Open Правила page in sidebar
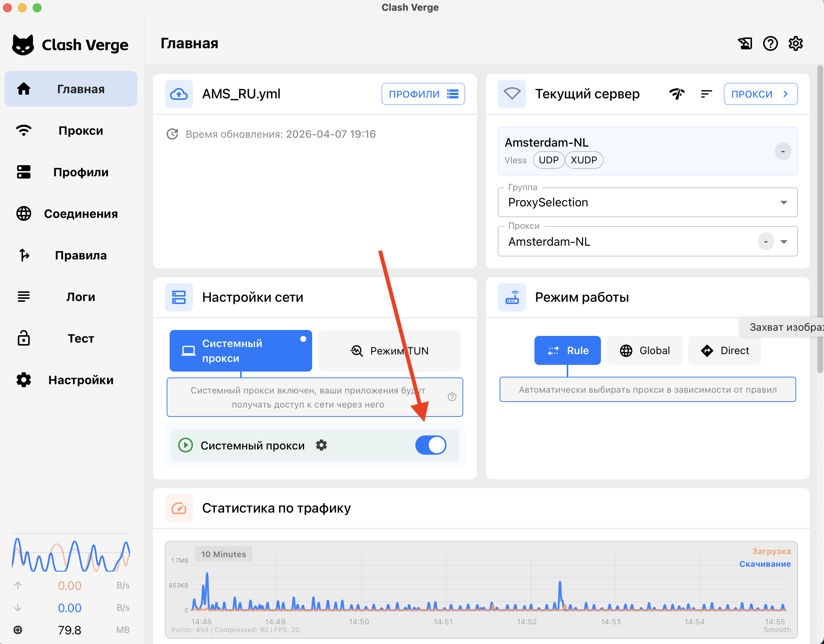Screen dimensions: 824x644 coord(71,255)
